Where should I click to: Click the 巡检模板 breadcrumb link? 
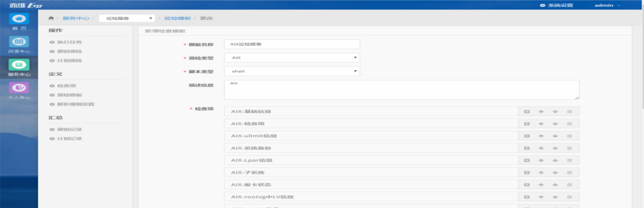(x=177, y=18)
